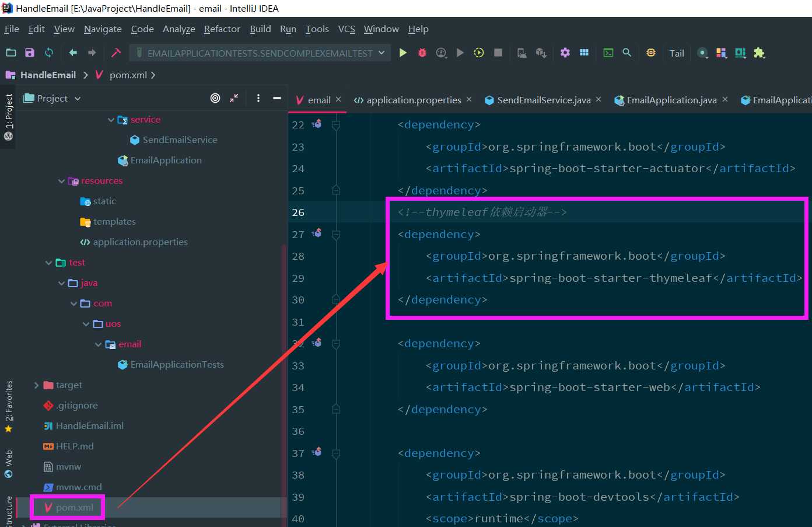The image size is (812, 527).
Task: Hide the Project panel with minus icon
Action: pyautogui.click(x=277, y=98)
